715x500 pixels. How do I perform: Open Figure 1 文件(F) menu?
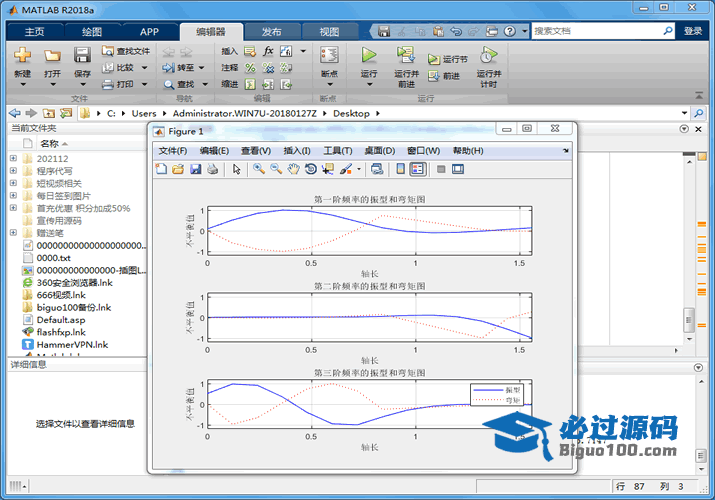point(172,151)
